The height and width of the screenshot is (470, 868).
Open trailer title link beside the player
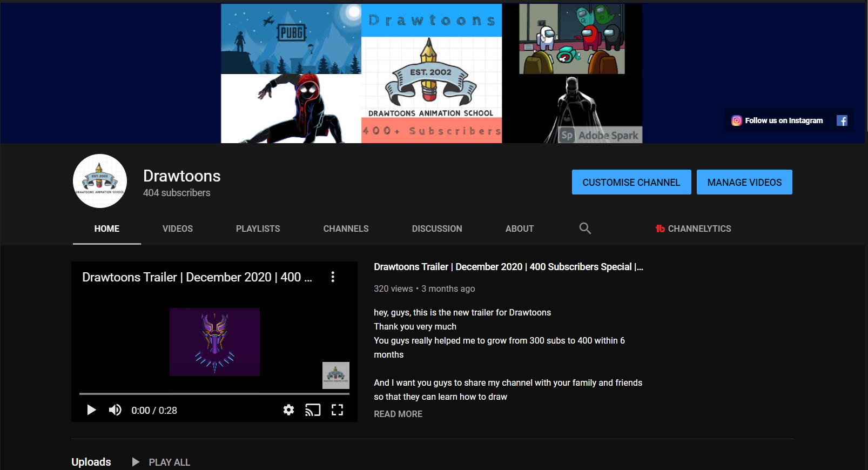(508, 267)
